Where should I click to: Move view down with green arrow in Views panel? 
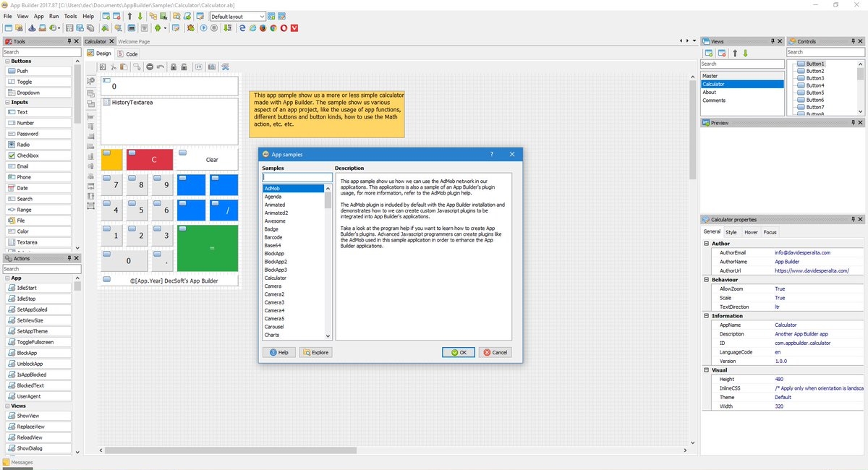click(745, 53)
